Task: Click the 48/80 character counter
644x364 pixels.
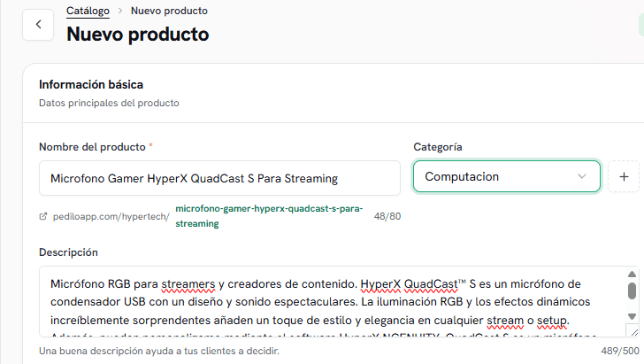Action: pyautogui.click(x=387, y=216)
